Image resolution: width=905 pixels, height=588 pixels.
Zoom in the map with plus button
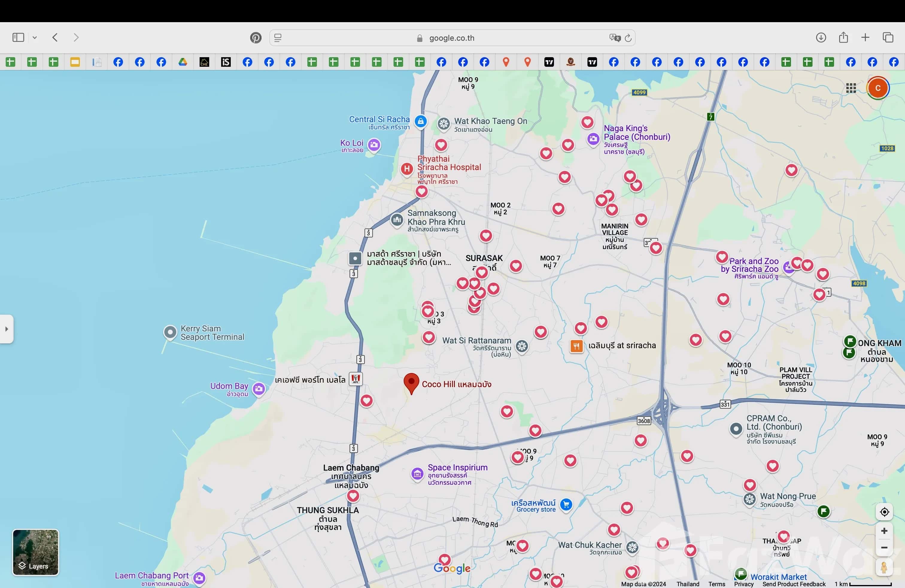tap(884, 531)
